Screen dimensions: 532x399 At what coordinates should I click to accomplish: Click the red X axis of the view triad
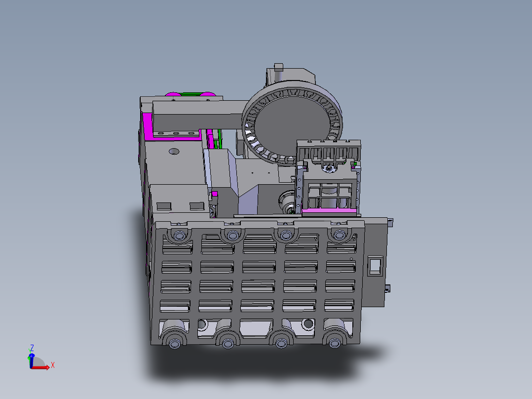pos(40,367)
